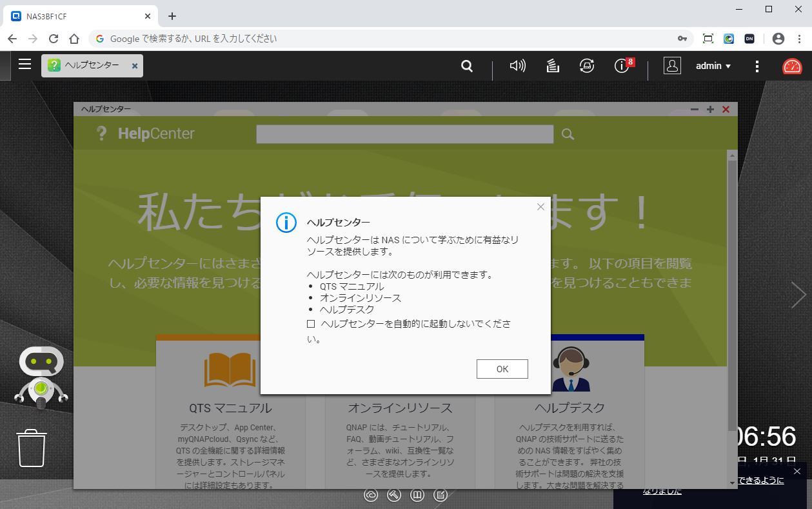Open the external devices icon in top bar

pyautogui.click(x=586, y=66)
